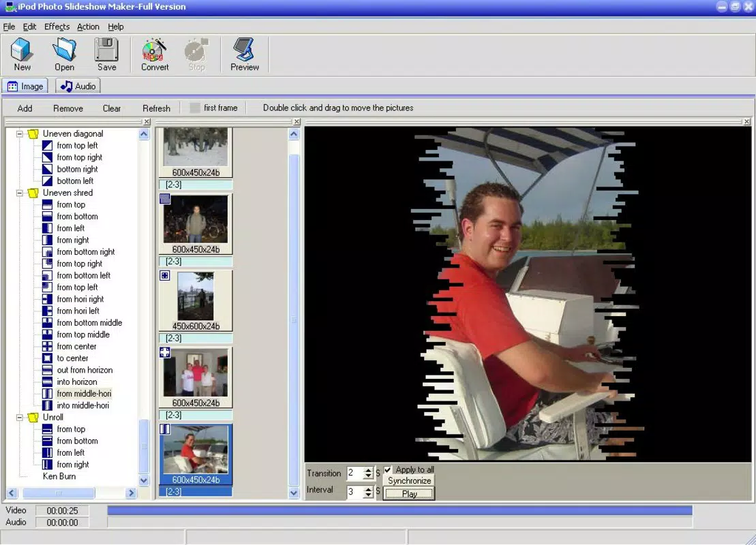The image size is (756, 545).
Task: Choose the 'from center' effect icon
Action: [47, 347]
